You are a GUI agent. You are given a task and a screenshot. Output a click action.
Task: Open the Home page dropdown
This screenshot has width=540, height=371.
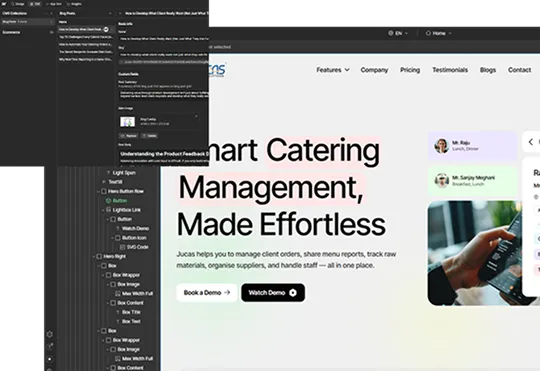pos(439,33)
